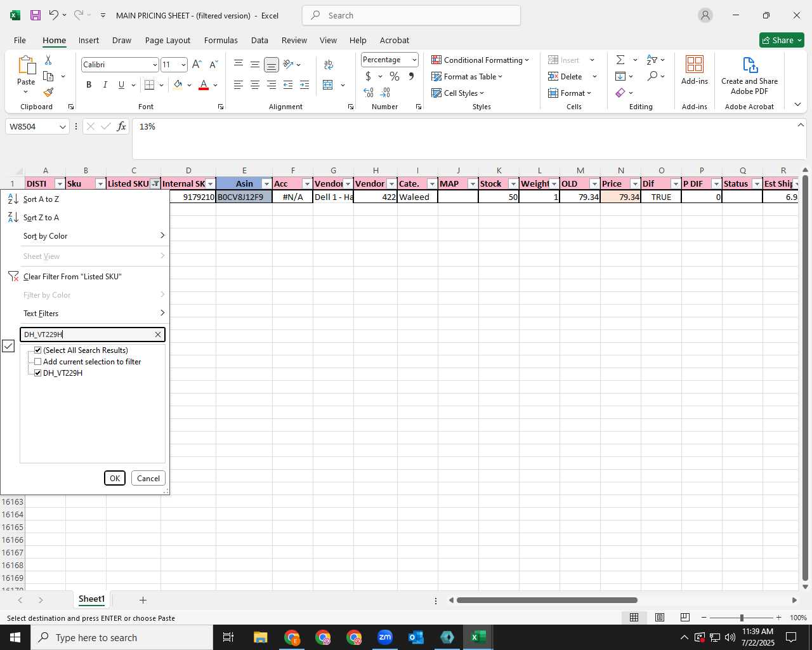The height and width of the screenshot is (650, 812).
Task: Open font name Calibri dropdown
Action: tap(154, 65)
